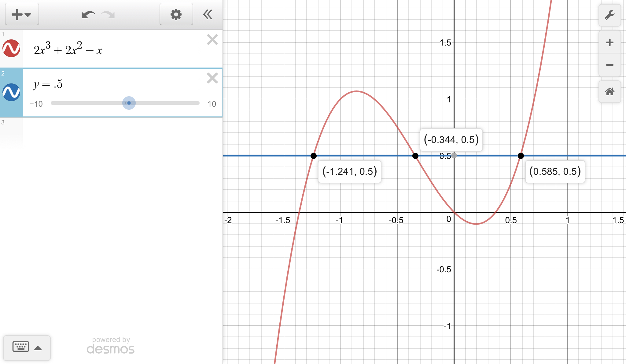626x364 pixels.
Task: Open the Add Item plus menu
Action: (x=21, y=14)
